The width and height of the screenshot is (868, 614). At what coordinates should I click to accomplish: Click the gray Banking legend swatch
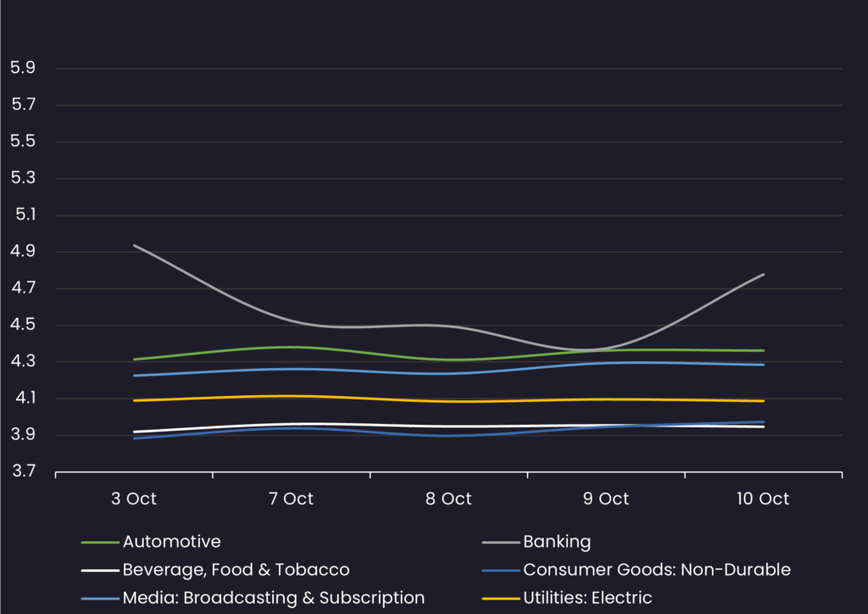pyautogui.click(x=500, y=542)
